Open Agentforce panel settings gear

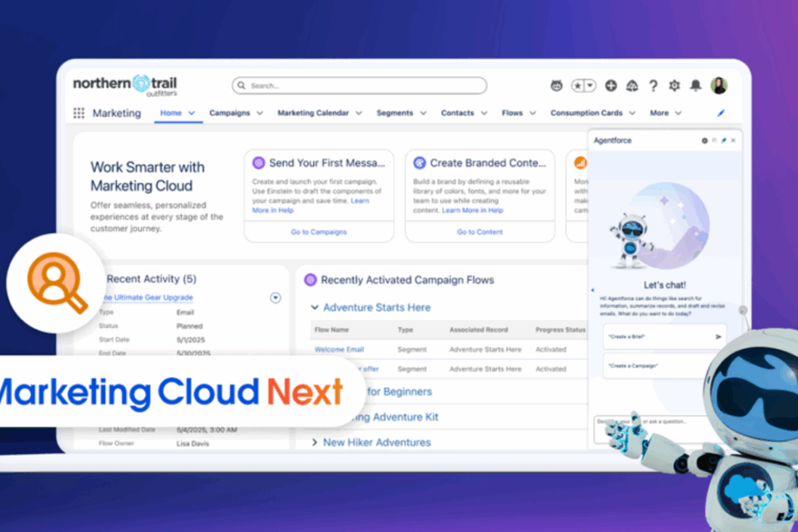tap(704, 141)
